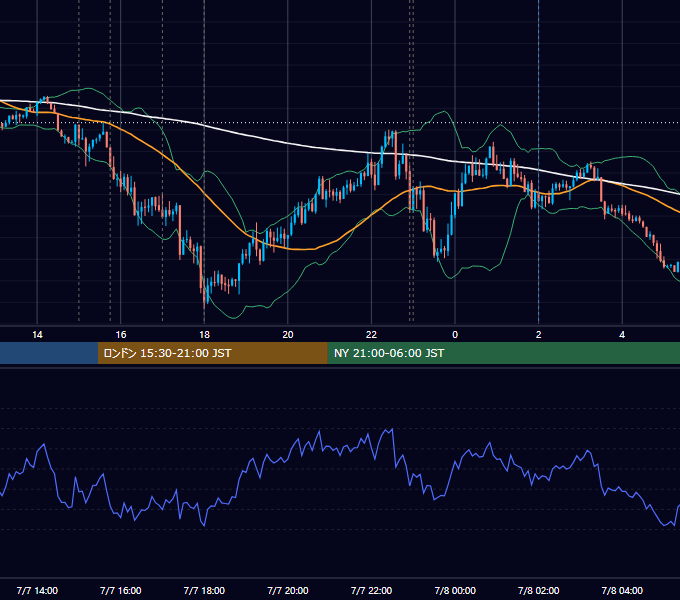This screenshot has height=600, width=680.
Task: Click the oscillator peak near 7/7 22:00
Action: click(x=392, y=429)
